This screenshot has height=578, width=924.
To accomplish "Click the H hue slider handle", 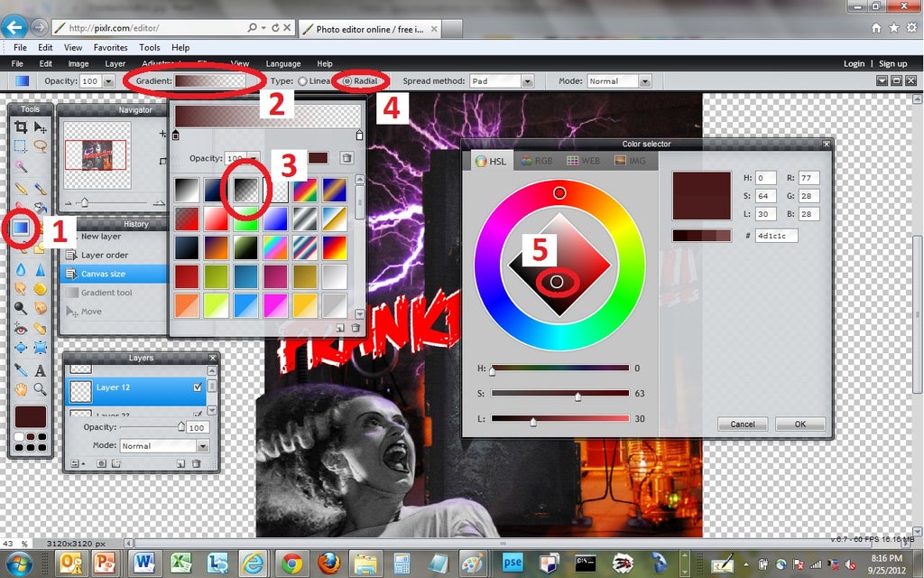I will point(492,370).
